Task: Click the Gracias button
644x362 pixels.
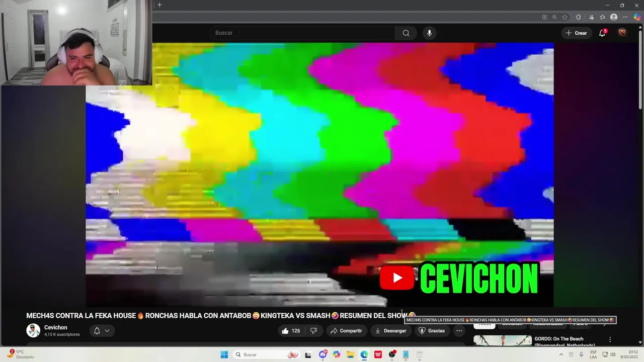Action: tap(432, 331)
